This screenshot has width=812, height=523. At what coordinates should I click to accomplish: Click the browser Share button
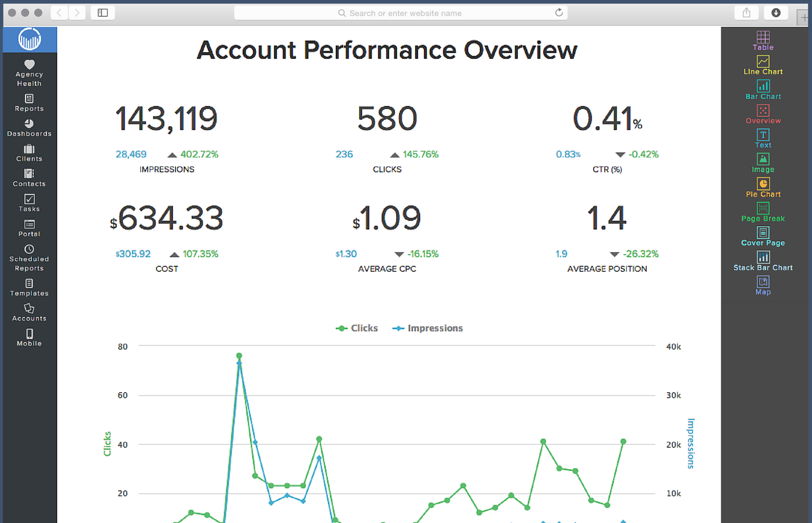(x=746, y=13)
